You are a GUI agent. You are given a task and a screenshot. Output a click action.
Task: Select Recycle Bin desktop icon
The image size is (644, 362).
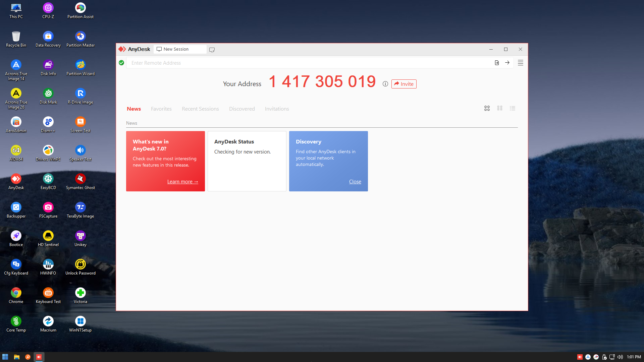(x=16, y=39)
